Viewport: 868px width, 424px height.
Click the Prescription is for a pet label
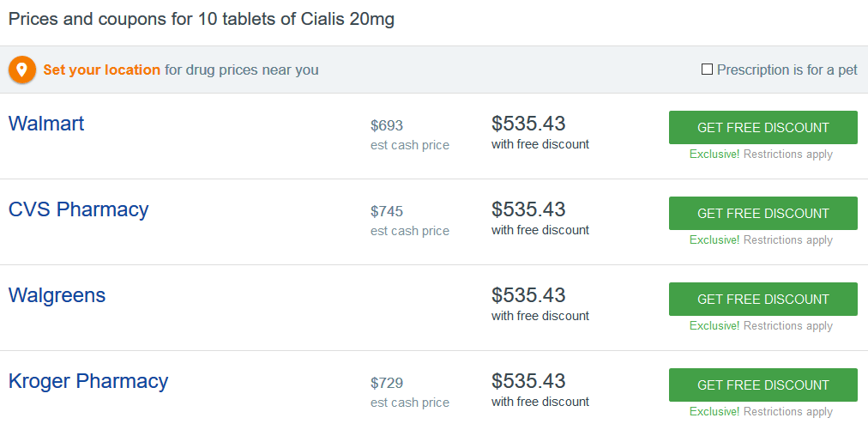(x=787, y=70)
